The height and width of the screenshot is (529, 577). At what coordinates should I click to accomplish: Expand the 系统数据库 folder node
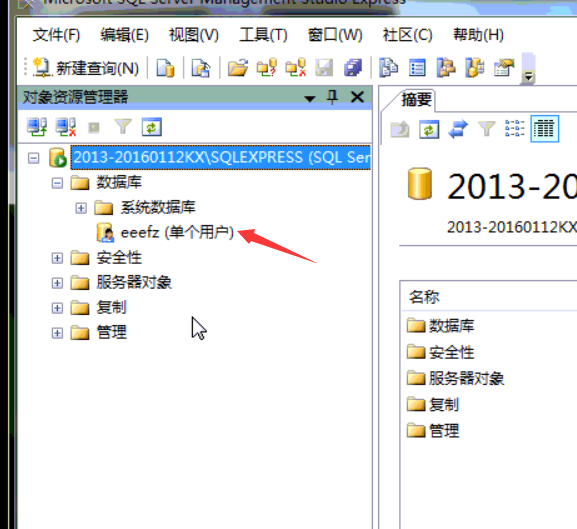tap(81, 208)
